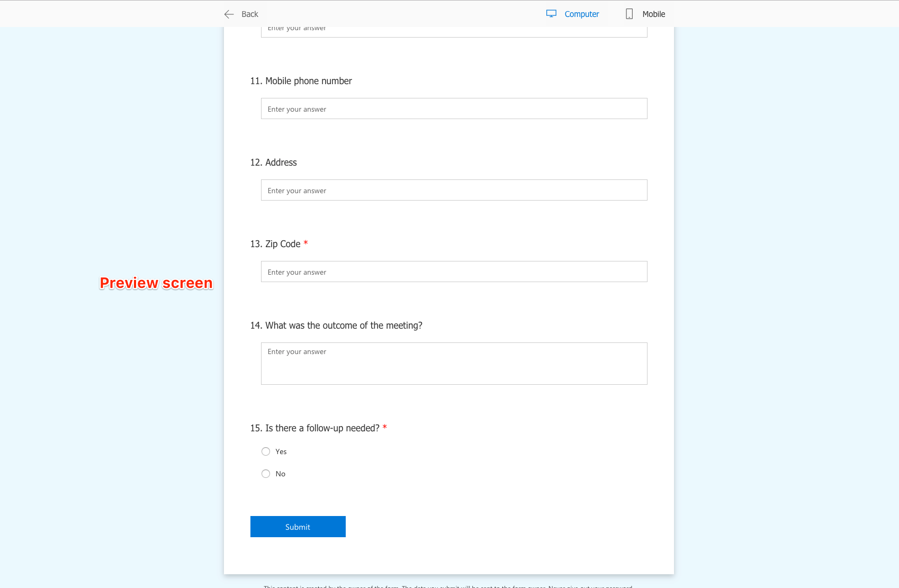The image size is (899, 588).
Task: Click the meeting outcome question heading
Action: 336,325
